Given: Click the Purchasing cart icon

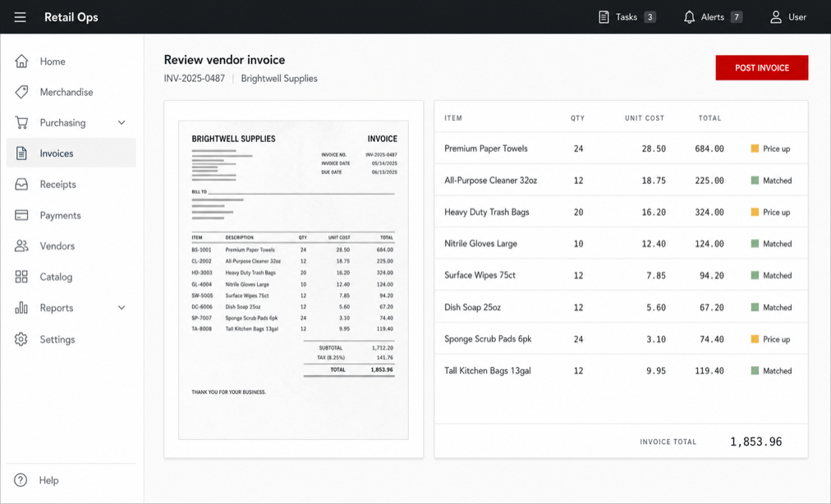Looking at the screenshot, I should point(21,122).
